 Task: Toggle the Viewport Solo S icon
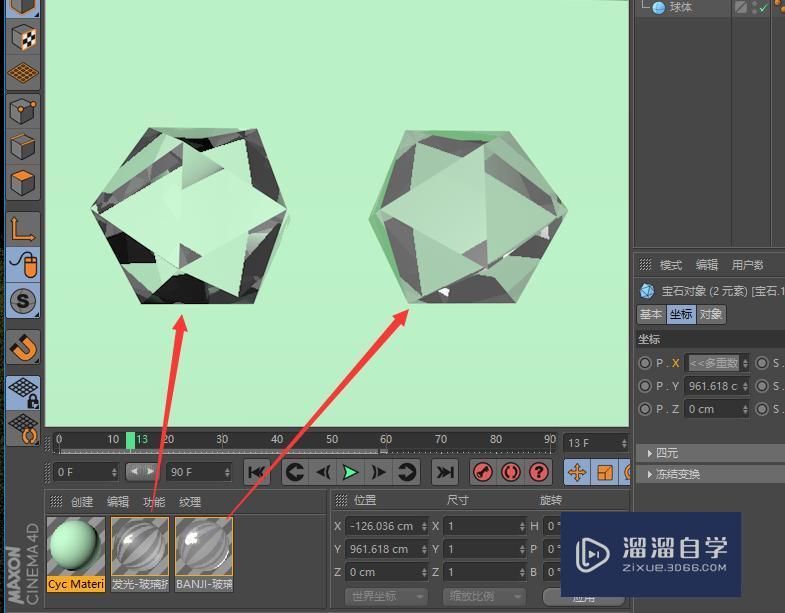pyautogui.click(x=23, y=300)
